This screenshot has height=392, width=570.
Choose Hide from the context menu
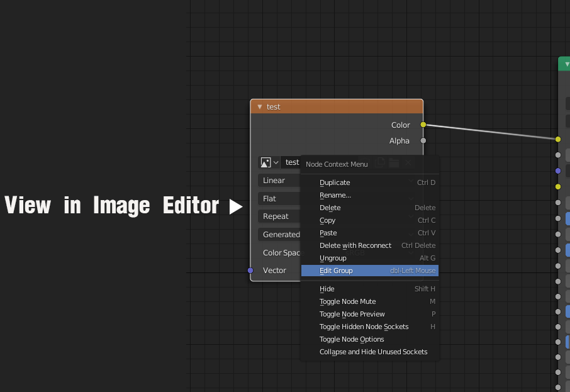370,289
